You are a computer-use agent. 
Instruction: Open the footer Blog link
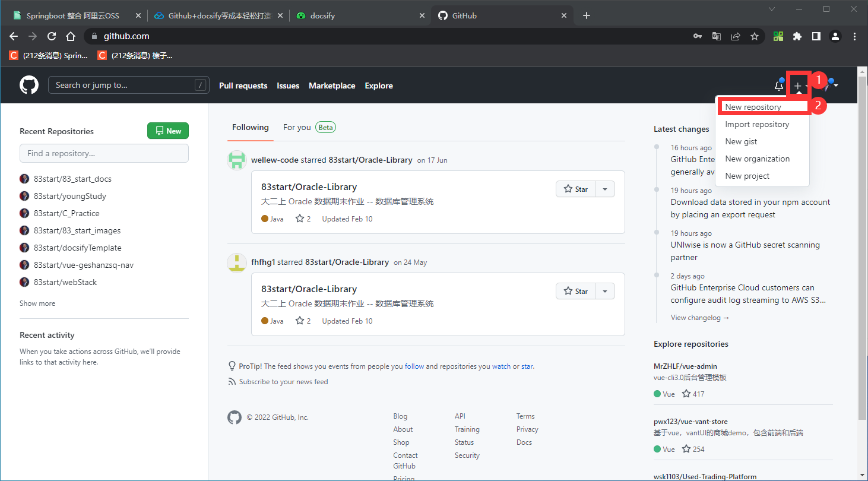point(400,416)
